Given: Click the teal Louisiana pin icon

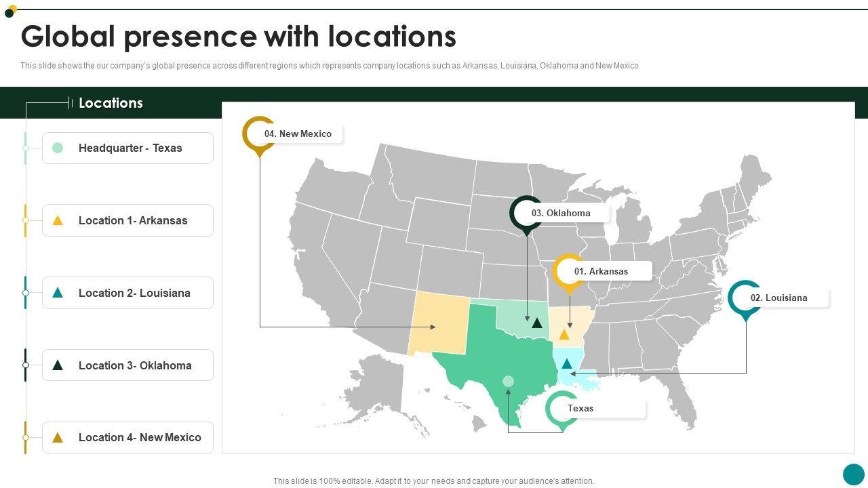Looking at the screenshot, I should coord(745,298).
